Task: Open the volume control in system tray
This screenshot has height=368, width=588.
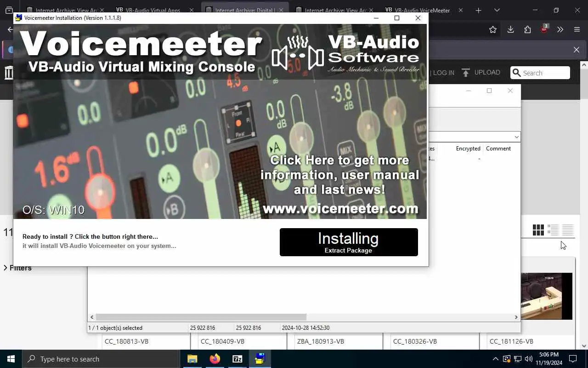Action: (529, 359)
